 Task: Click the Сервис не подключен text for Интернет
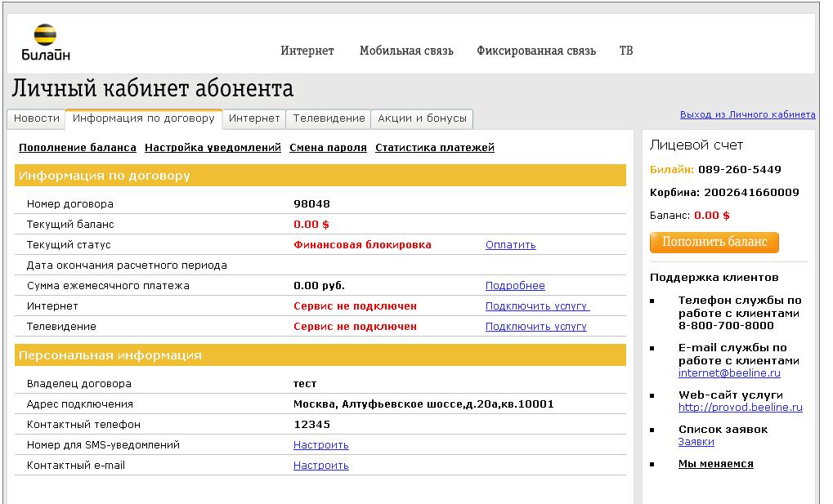(x=356, y=306)
